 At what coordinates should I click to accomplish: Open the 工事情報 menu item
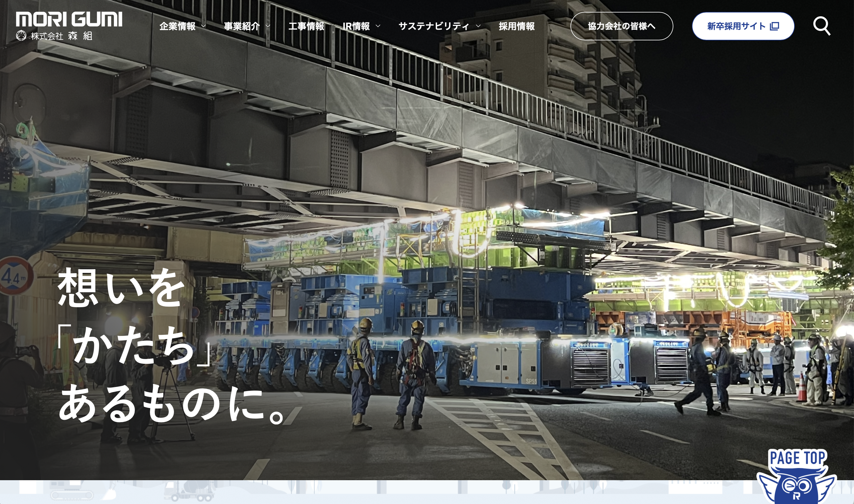coord(306,26)
